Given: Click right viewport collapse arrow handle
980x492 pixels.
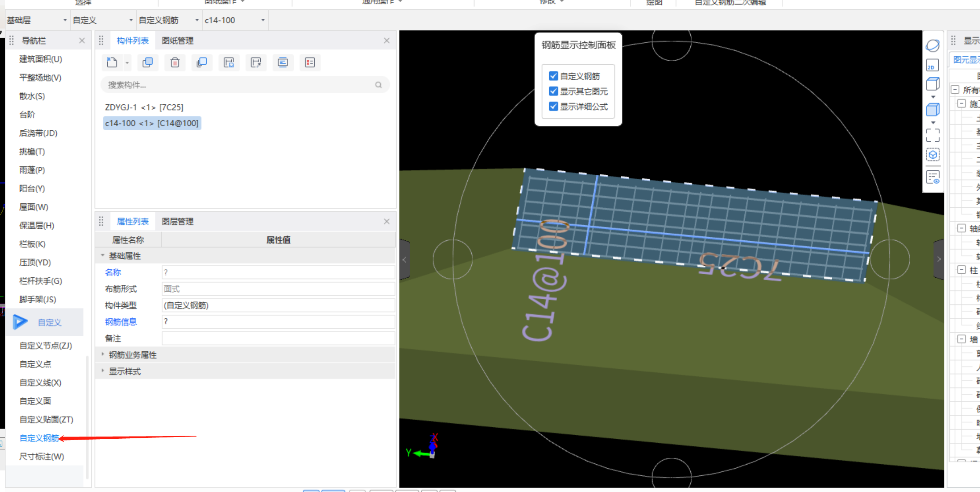Looking at the screenshot, I should [x=939, y=259].
